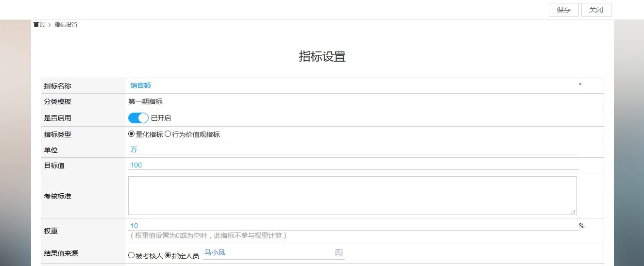Click the 指标设置 page heading

(x=322, y=56)
